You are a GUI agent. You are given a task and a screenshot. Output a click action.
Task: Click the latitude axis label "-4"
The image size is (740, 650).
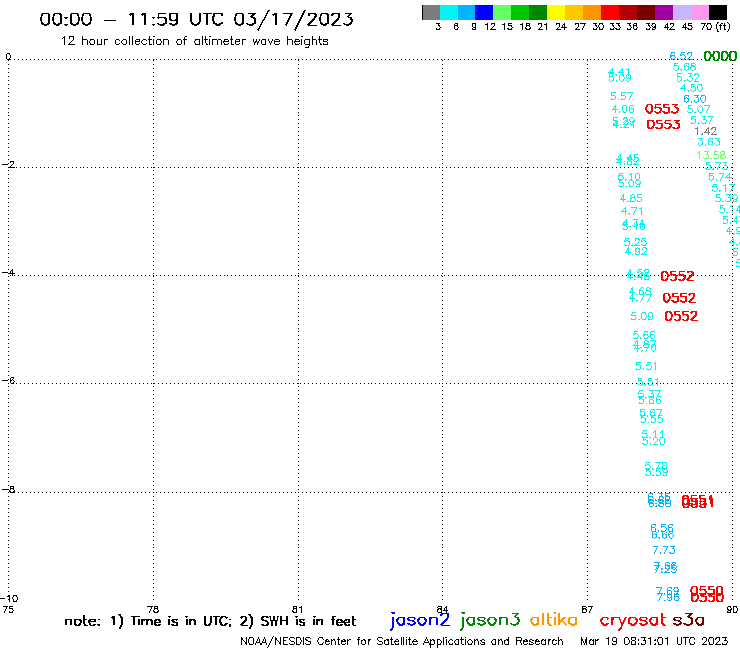(8, 272)
